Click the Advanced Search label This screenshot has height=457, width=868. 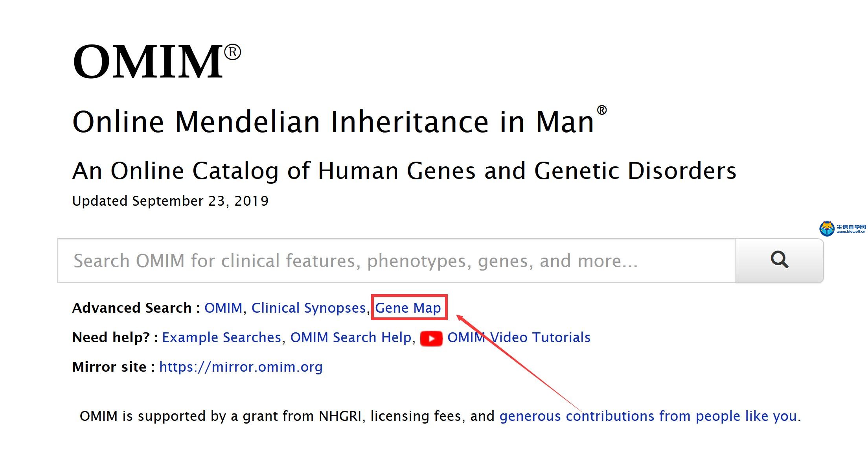(x=136, y=308)
